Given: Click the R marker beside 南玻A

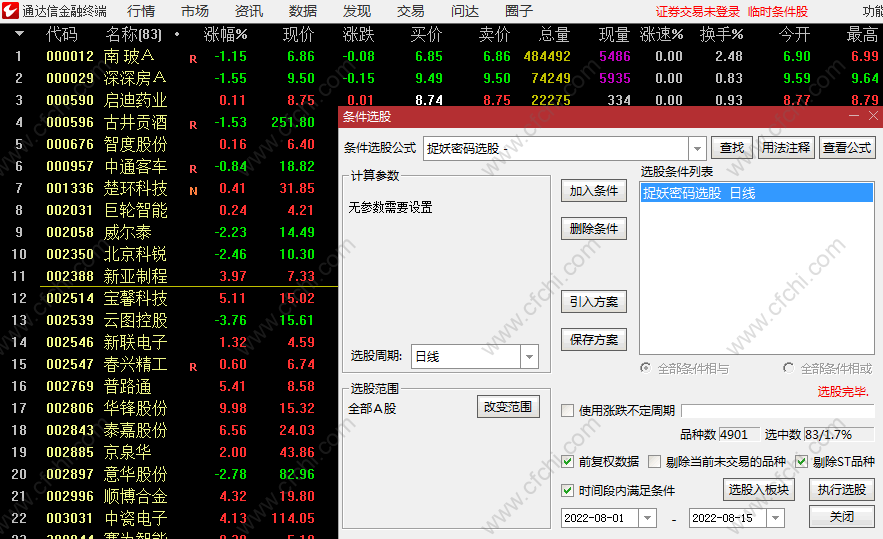Looking at the screenshot, I should [x=193, y=59].
